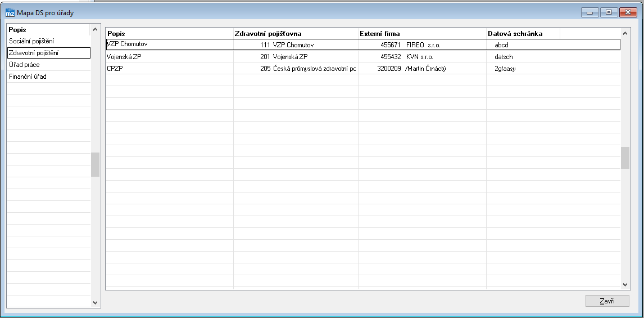The image size is (644, 318).
Task: Select the CPZP row
Action: [363, 69]
